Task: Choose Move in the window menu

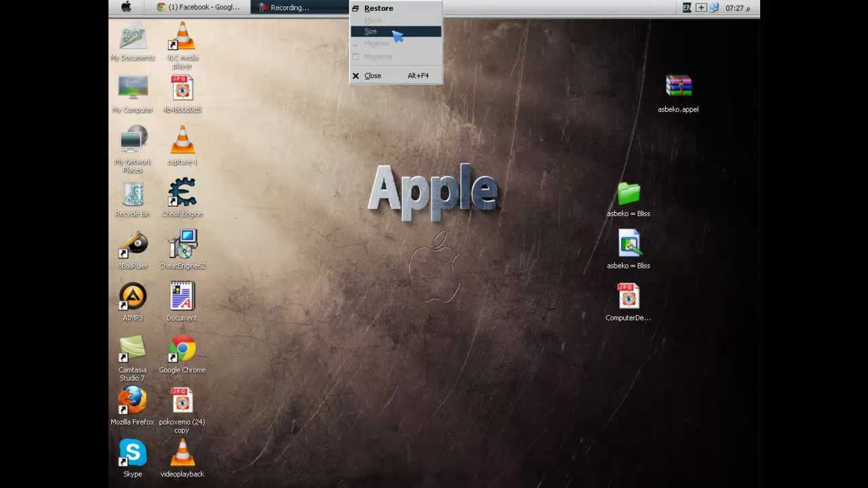Action: click(x=396, y=20)
